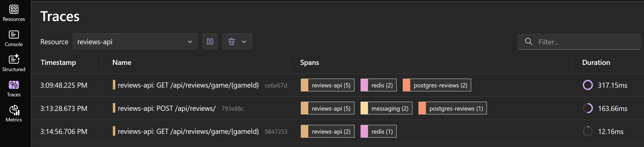Sort by the Timestamp column header

[58, 62]
